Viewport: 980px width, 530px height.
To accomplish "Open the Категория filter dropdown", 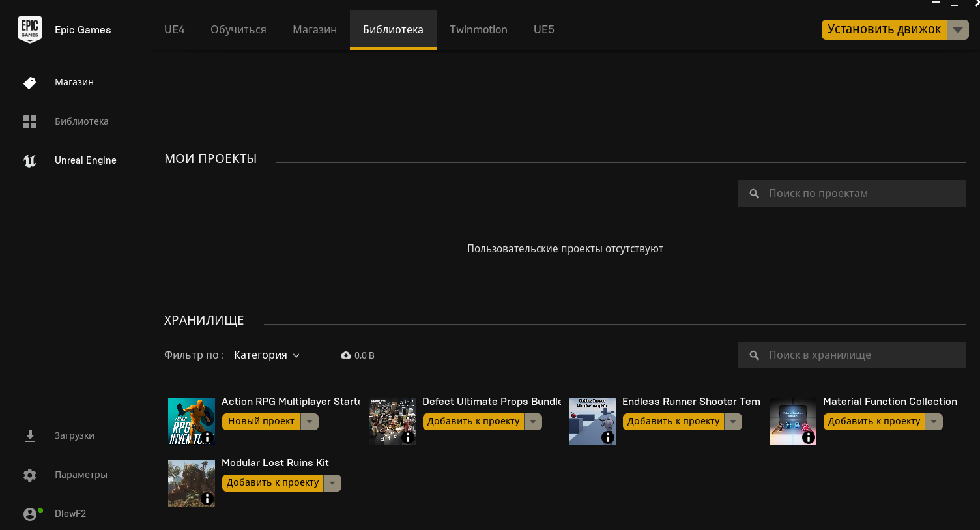I will [267, 355].
